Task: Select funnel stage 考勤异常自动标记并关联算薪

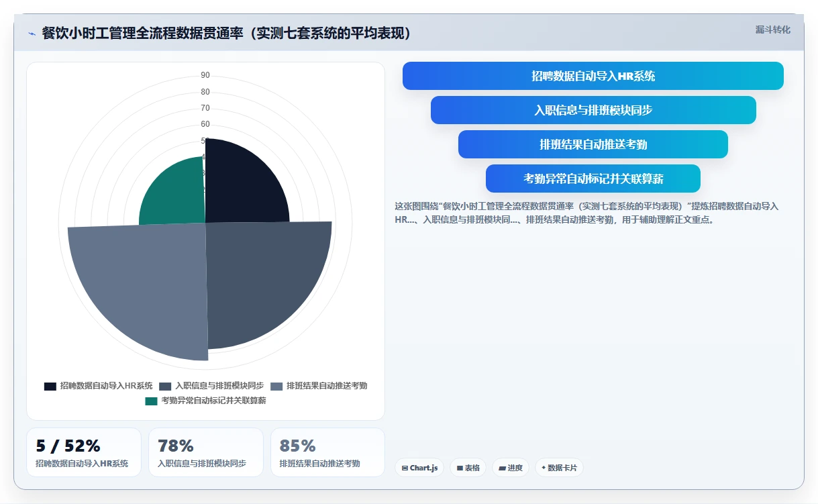Action: [x=593, y=179]
